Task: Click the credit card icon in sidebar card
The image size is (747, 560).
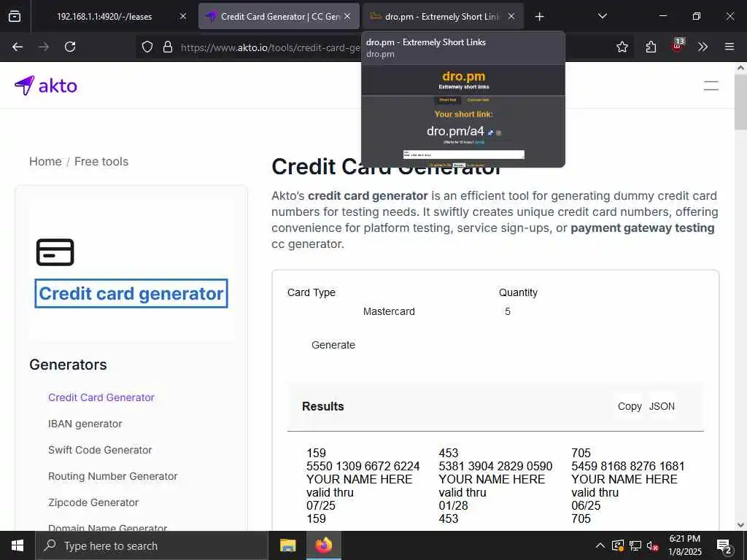Action: tap(55, 252)
